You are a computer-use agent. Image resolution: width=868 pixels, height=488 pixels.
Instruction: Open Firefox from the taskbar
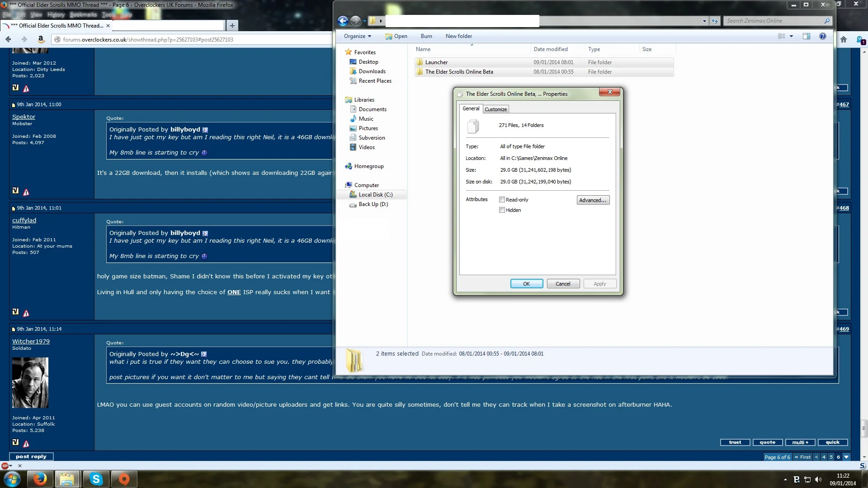click(x=40, y=479)
